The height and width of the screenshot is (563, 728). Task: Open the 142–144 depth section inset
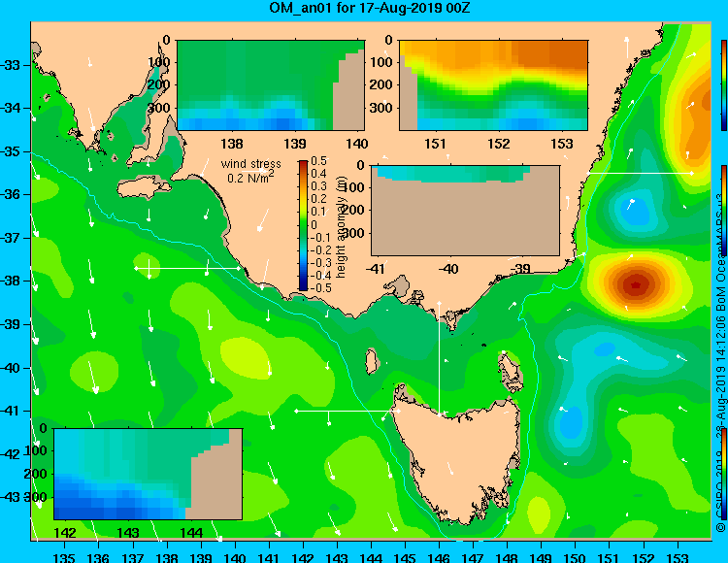[x=149, y=474]
